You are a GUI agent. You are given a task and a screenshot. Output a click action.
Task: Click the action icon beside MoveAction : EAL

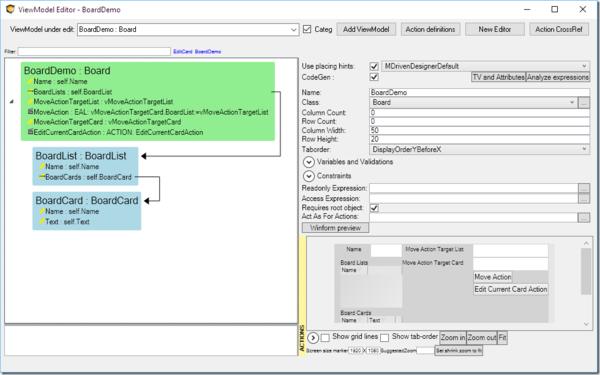coord(30,112)
